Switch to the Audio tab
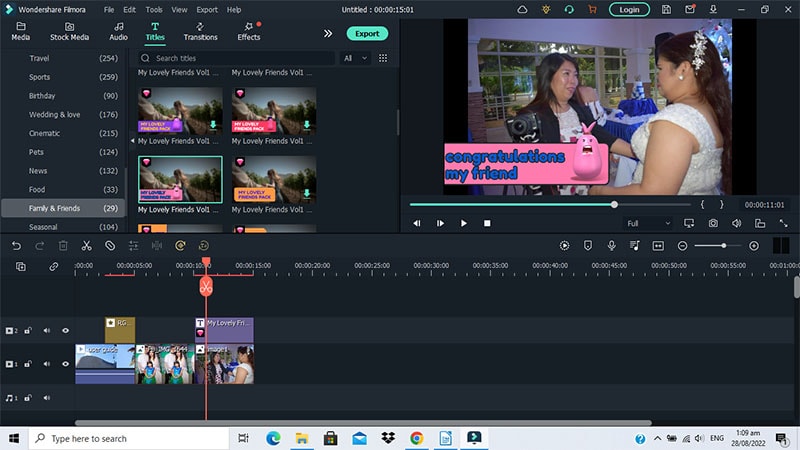800x450 pixels. click(118, 32)
